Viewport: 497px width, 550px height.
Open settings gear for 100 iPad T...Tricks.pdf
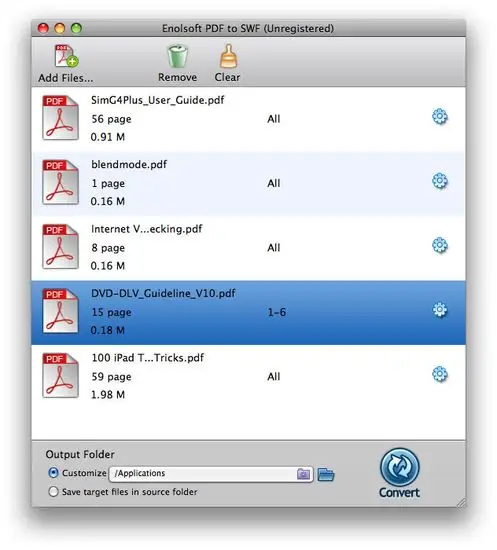tap(439, 374)
